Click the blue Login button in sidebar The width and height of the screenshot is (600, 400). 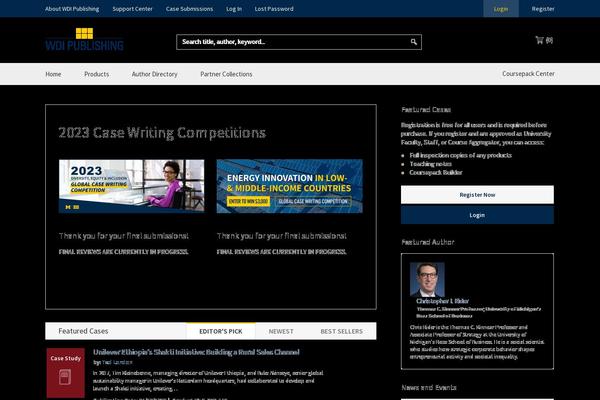[x=477, y=215]
